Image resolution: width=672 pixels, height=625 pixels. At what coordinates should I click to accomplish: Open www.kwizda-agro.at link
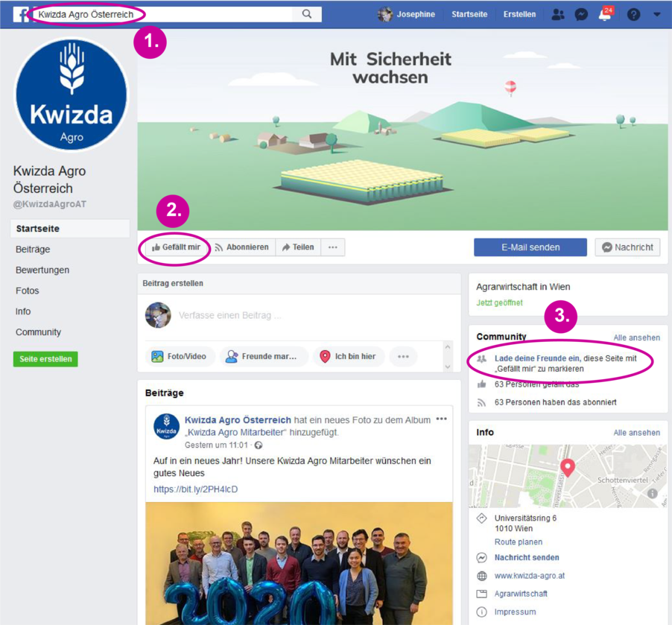[x=529, y=576]
